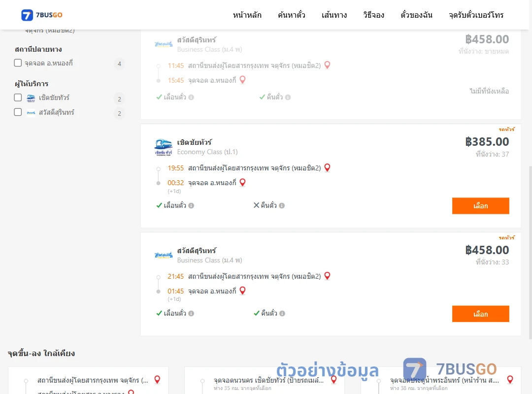532x394 pixels.
Task: Click map pin on จตุจักร nearby card
Action: coord(157,379)
